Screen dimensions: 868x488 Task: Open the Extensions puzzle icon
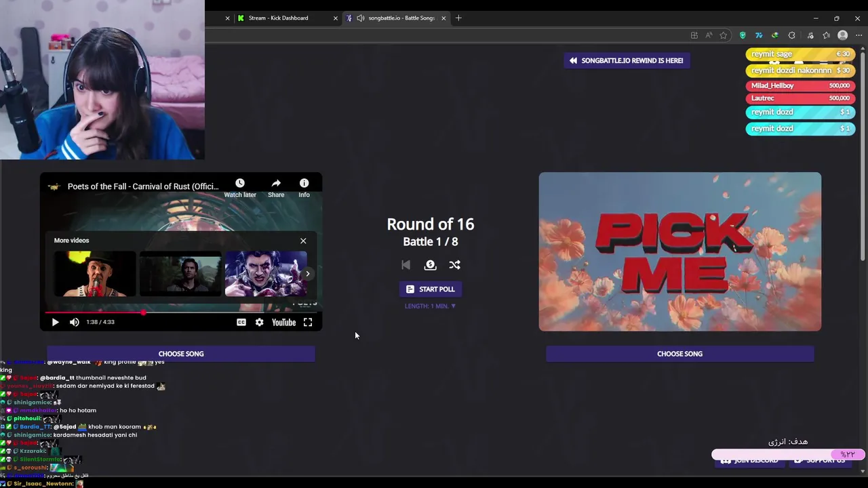(x=791, y=35)
